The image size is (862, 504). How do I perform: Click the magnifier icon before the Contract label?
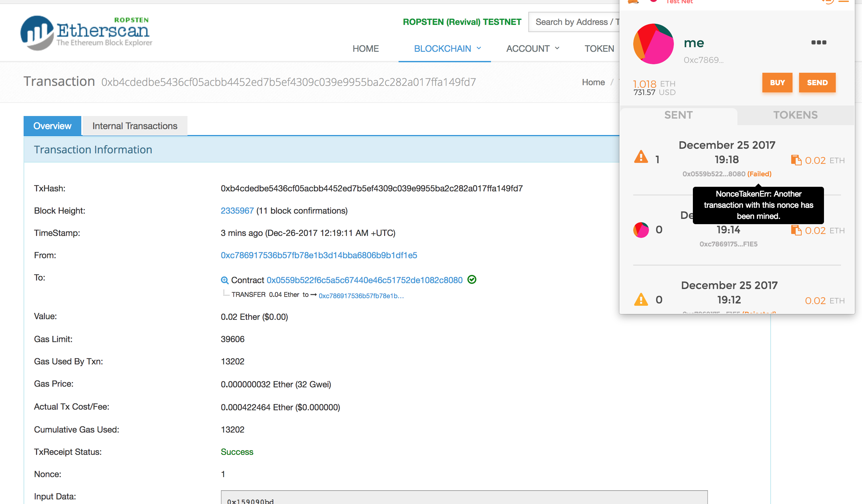[x=225, y=280]
